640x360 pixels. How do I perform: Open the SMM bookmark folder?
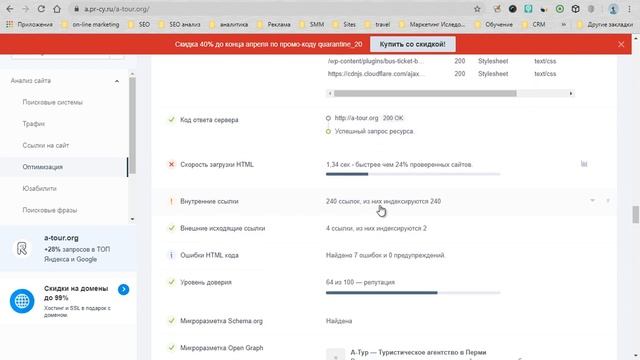coord(312,24)
